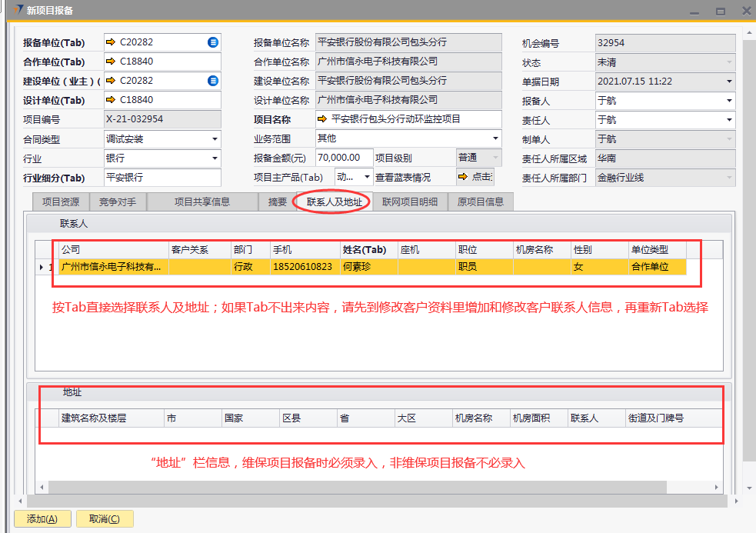Open the blue list icon in 建设单位 field
This screenshot has height=533, width=756.
pyautogui.click(x=213, y=81)
